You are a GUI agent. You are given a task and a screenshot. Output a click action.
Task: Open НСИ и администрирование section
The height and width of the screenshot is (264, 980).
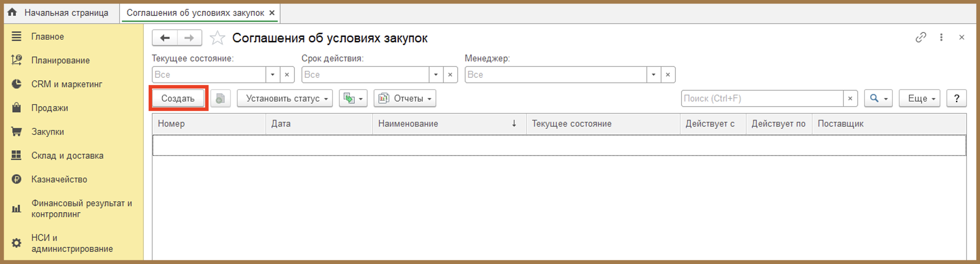point(72,243)
